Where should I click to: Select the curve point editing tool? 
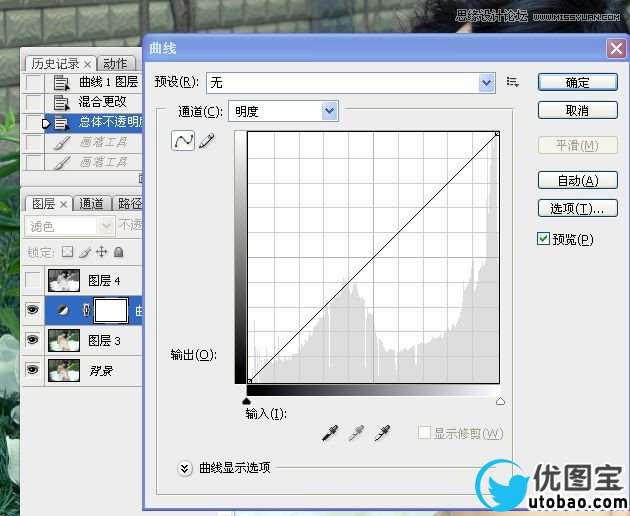[183, 142]
